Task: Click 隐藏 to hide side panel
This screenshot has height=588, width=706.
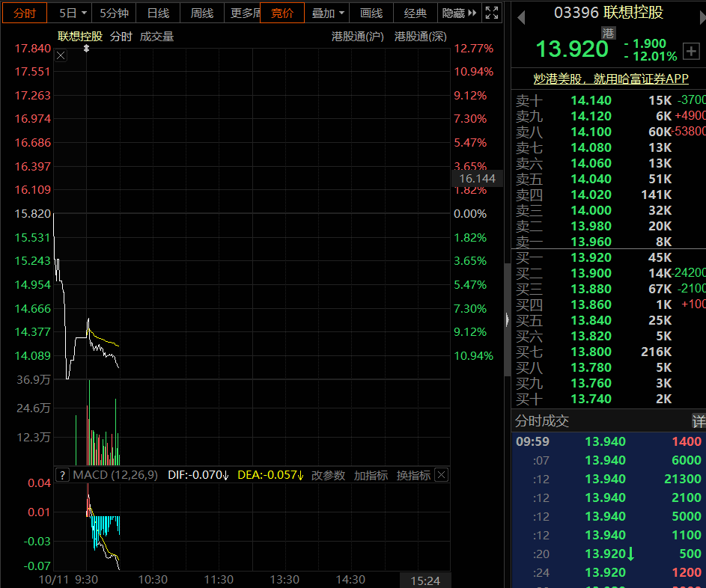Action: click(x=459, y=13)
